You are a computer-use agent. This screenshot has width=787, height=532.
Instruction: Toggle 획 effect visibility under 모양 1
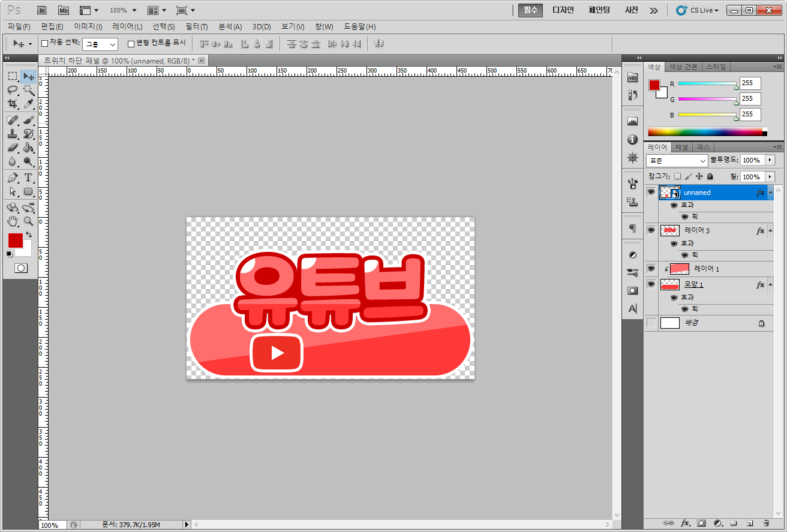[685, 309]
